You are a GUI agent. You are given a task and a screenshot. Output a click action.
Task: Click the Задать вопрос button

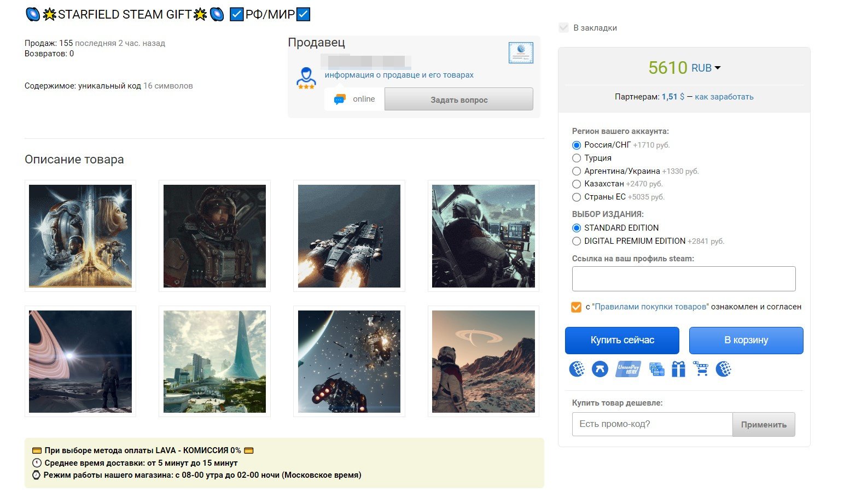459,99
